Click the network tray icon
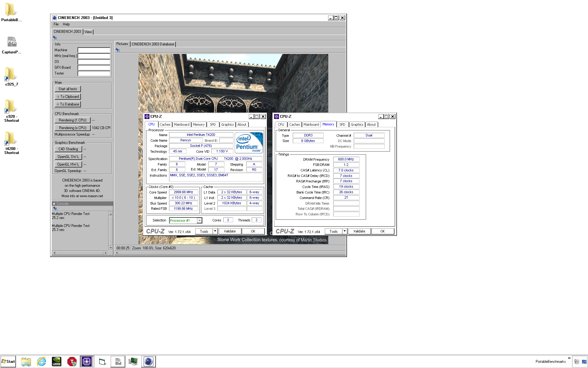 577,362
